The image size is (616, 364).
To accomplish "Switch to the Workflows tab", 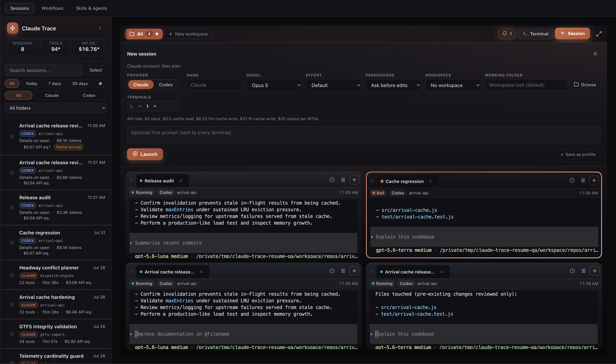I will pyautogui.click(x=52, y=8).
